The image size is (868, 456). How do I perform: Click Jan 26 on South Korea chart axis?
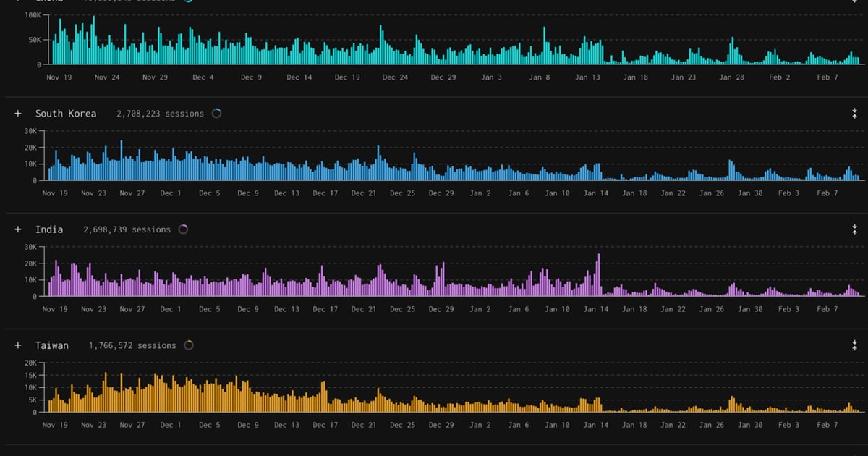(x=712, y=193)
